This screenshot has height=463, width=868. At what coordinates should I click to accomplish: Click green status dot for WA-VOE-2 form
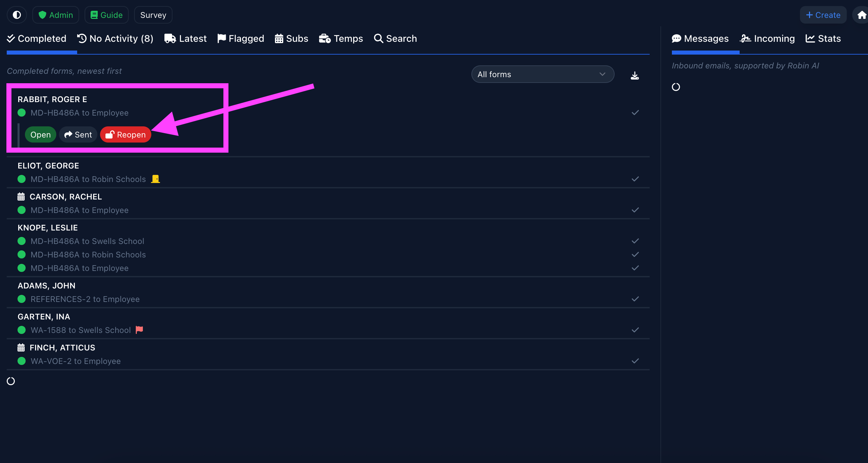point(22,361)
